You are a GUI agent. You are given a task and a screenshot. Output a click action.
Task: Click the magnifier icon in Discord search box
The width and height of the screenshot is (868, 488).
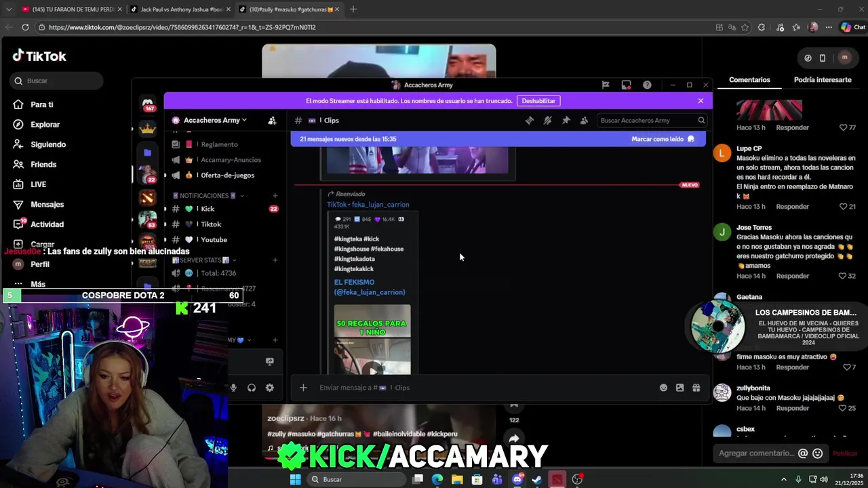coord(701,120)
